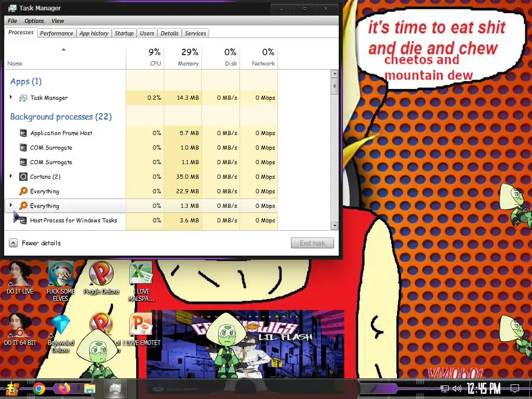Viewport: 532px width, 399px height.
Task: Click Task Manager taskbar button
Action: (115, 389)
